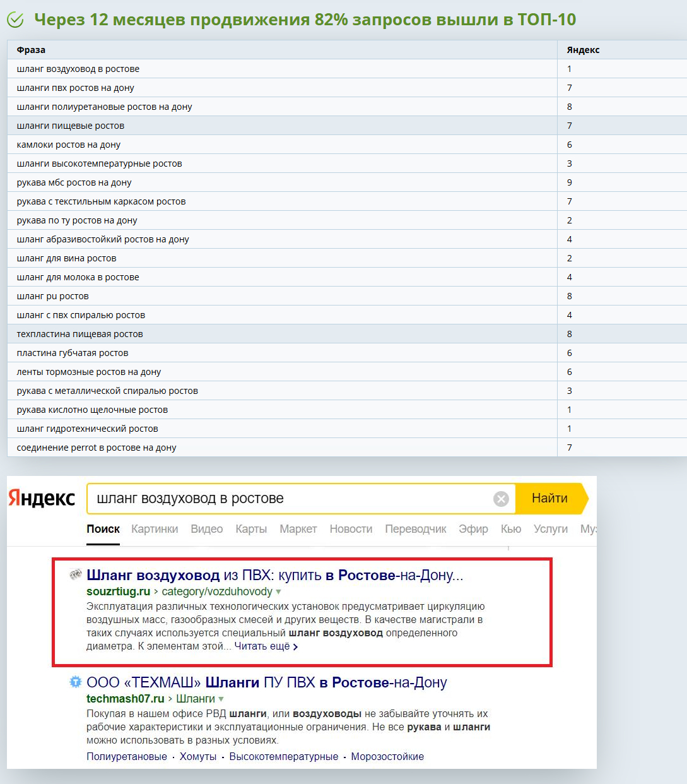Clear the Yandex search field with the X icon

[501, 499]
